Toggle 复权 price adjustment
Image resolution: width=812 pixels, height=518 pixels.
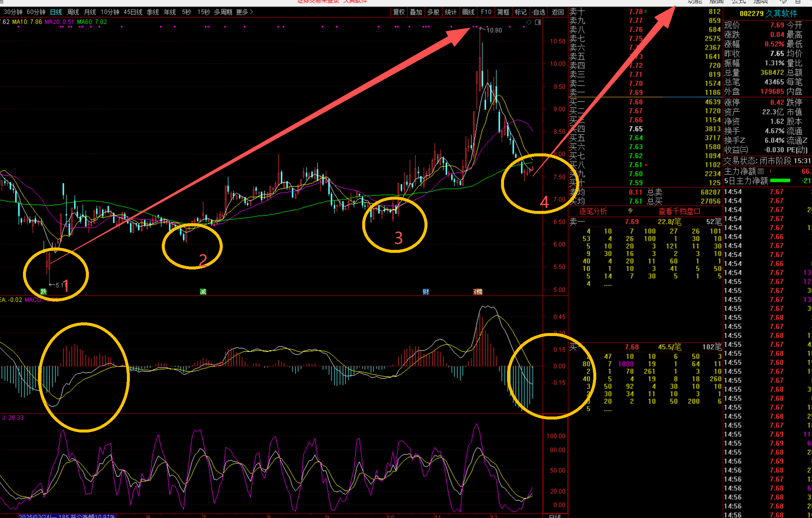pyautogui.click(x=399, y=12)
